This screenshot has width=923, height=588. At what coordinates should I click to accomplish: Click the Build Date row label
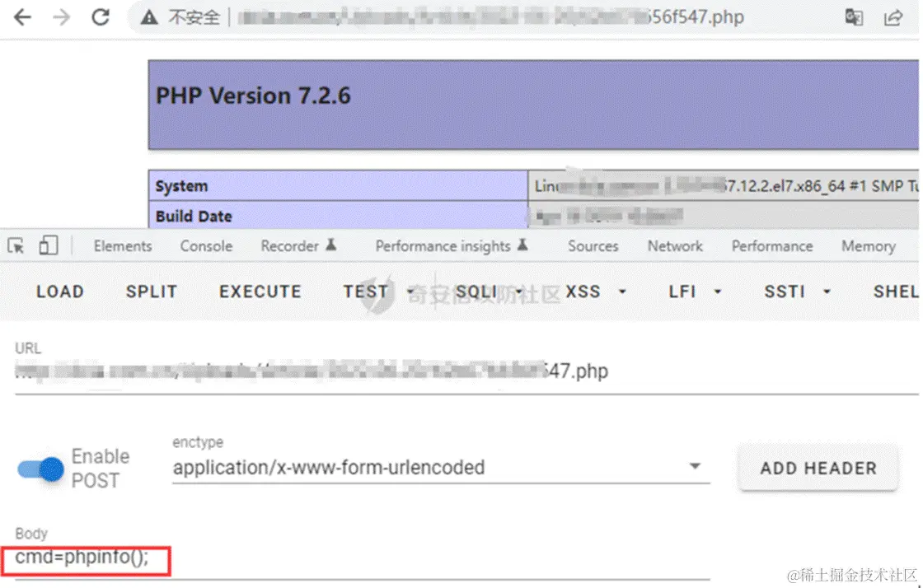click(194, 217)
